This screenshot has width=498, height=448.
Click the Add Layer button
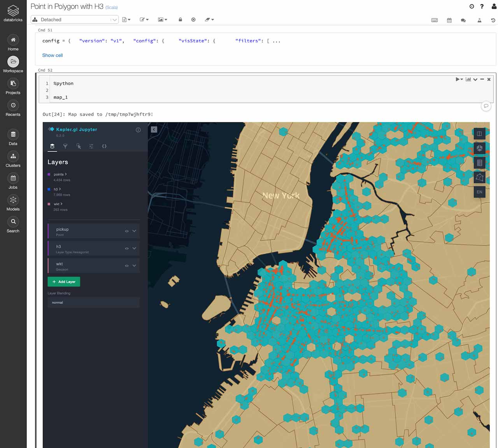(64, 282)
